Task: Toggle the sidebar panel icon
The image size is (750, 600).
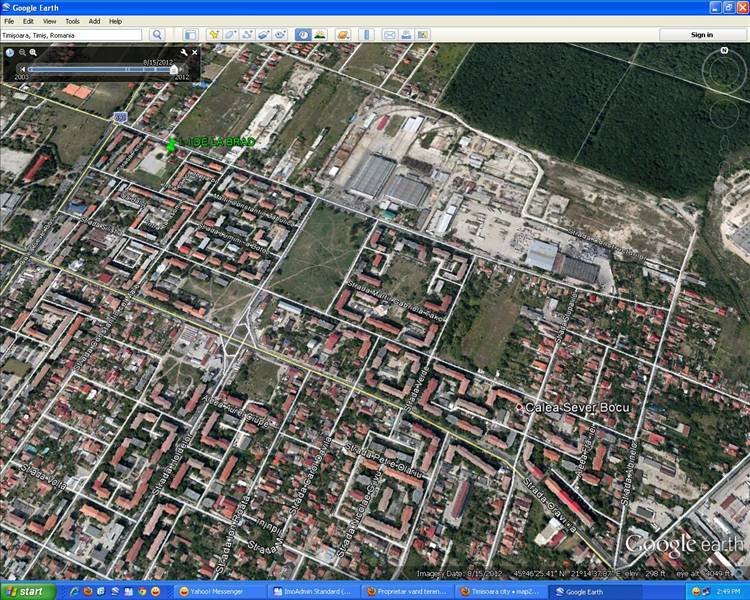Action: pos(190,35)
